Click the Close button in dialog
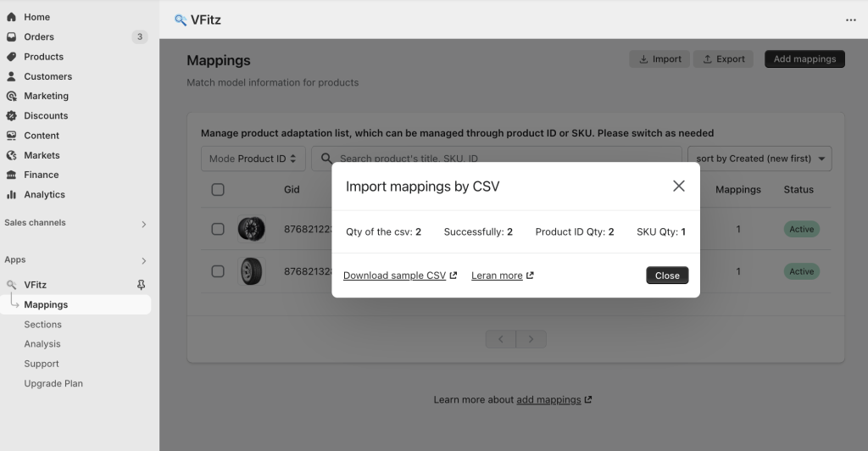 tap(667, 276)
